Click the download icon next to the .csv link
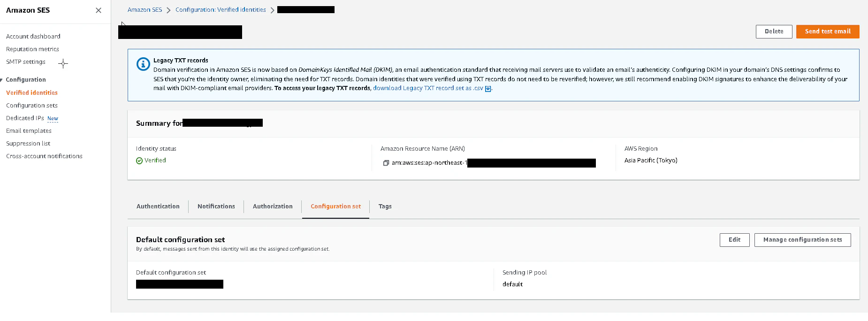 point(488,89)
